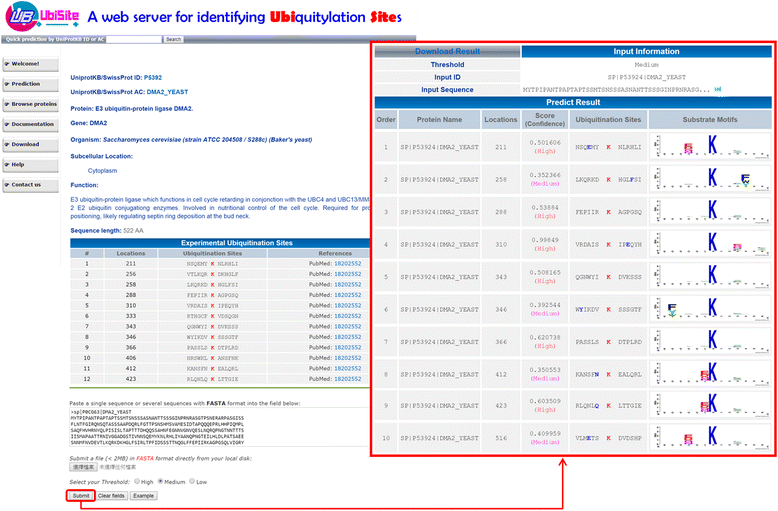Open the Download sidebar item
The height and width of the screenshot is (511, 778).
point(30,144)
